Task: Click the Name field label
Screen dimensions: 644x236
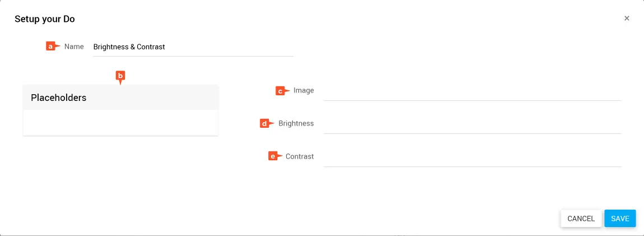Action: [x=74, y=47]
